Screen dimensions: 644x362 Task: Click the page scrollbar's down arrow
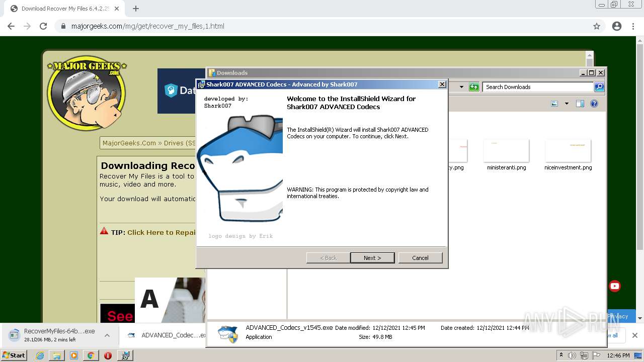tap(640, 318)
